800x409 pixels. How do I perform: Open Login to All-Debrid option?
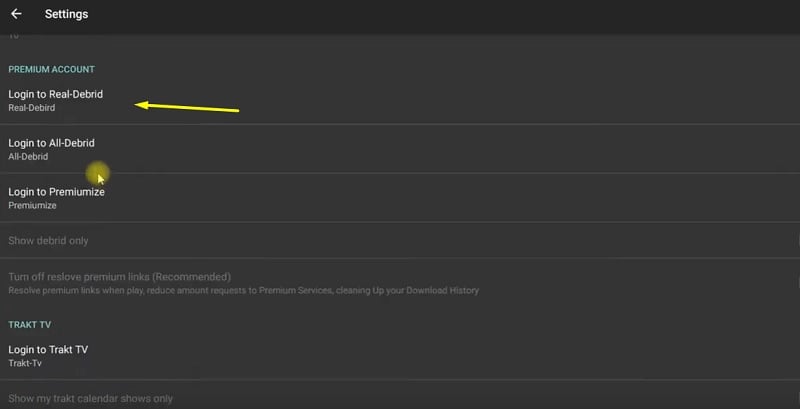pyautogui.click(x=400, y=149)
